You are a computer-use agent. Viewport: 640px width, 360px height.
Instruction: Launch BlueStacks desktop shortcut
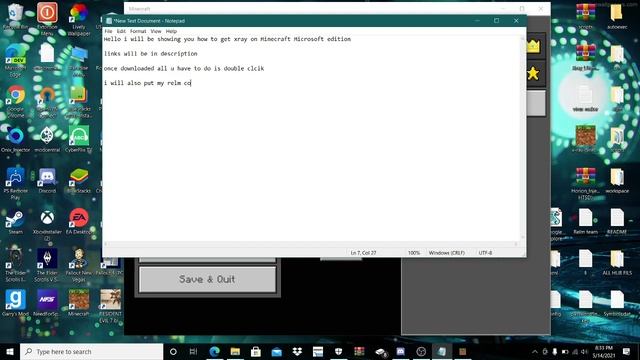79,180
